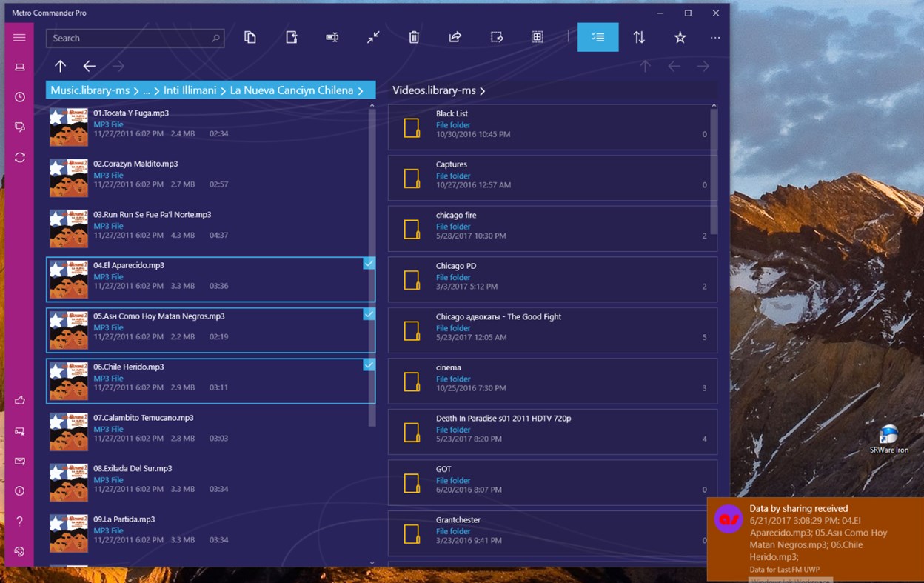The width and height of the screenshot is (924, 583).
Task: Show the about info icon
Action: [x=19, y=491]
